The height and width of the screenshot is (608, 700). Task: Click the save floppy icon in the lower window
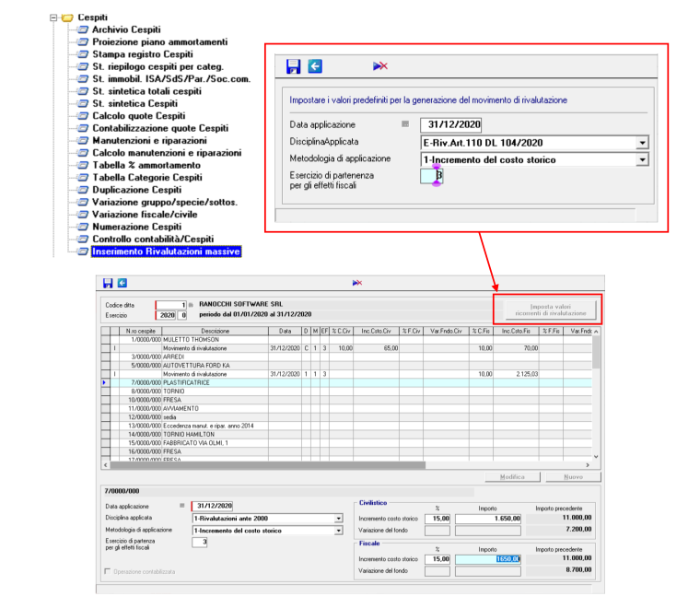click(x=108, y=283)
